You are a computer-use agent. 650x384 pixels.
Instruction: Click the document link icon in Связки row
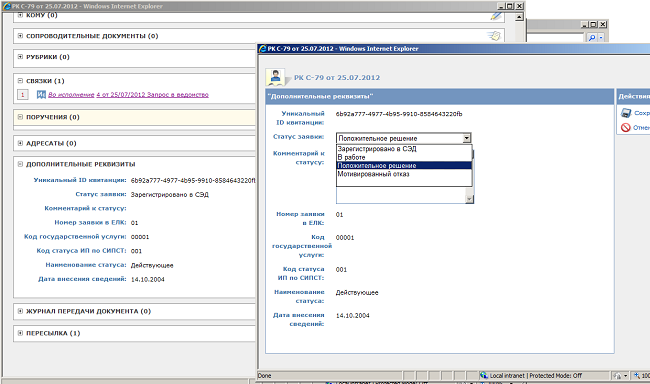tap(41, 95)
